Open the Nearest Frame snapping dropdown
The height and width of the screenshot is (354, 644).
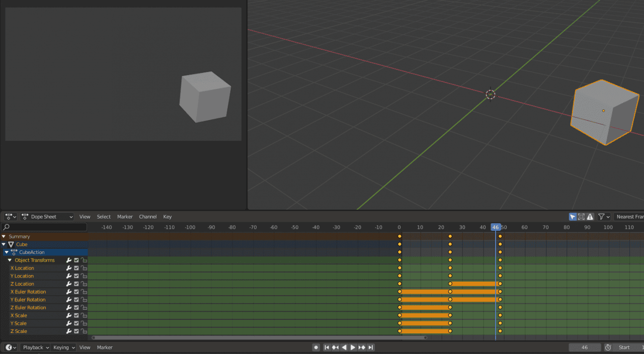click(x=630, y=216)
